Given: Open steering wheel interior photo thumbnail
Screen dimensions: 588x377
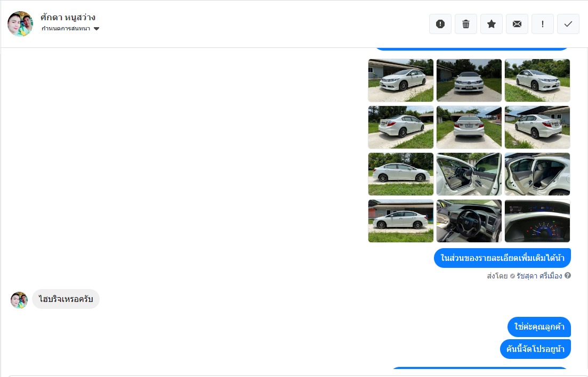Looking at the screenshot, I should coord(469,221).
